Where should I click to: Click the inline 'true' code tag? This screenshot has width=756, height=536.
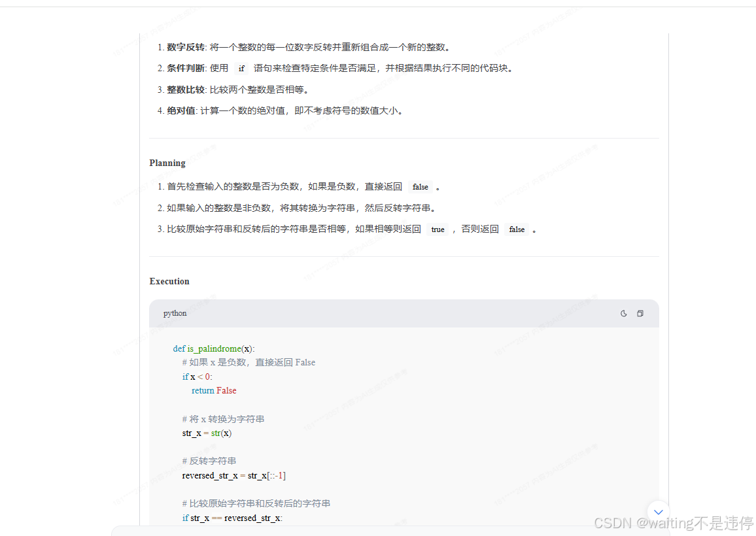click(x=438, y=229)
